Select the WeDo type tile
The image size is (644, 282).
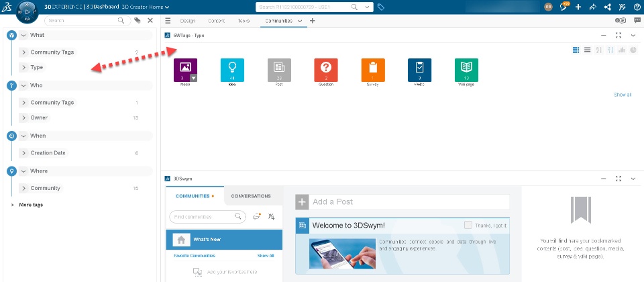coord(419,70)
